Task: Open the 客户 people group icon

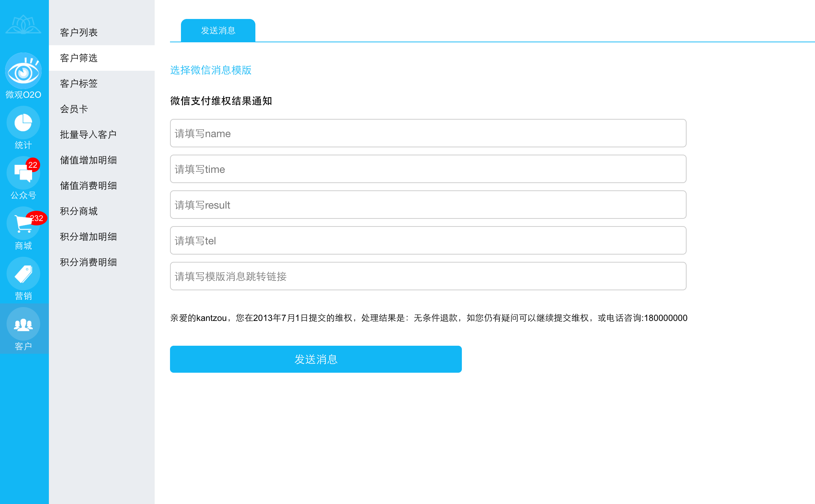Action: [x=23, y=324]
